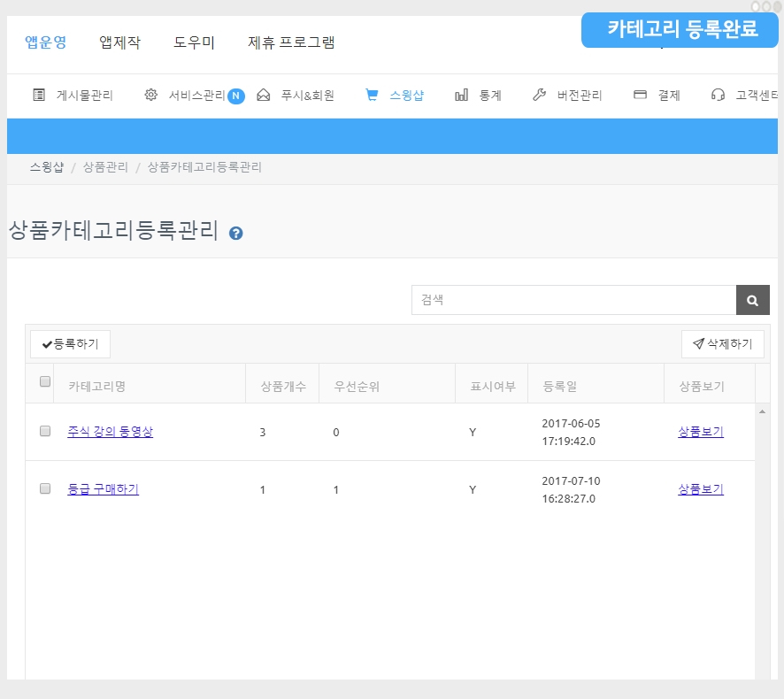The image size is (784, 699).
Task: Toggle the select-all checkbox in the table header
Action: [45, 381]
